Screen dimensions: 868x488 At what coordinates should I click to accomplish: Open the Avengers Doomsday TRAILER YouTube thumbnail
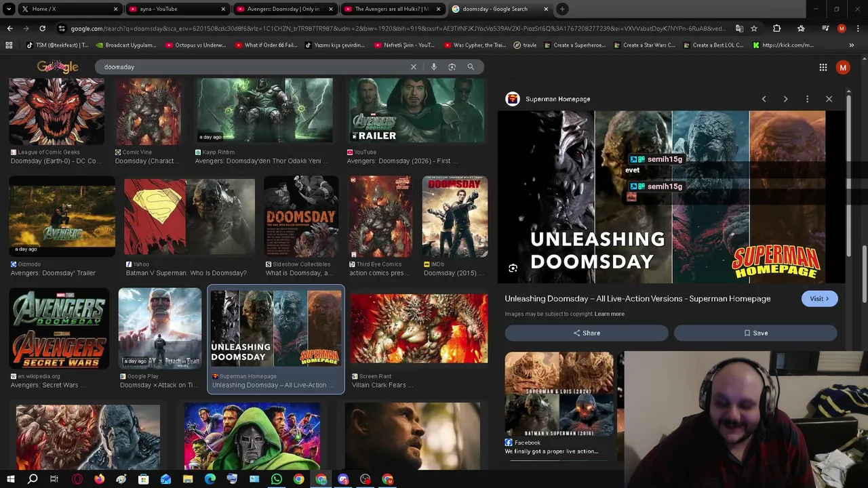coord(416,112)
